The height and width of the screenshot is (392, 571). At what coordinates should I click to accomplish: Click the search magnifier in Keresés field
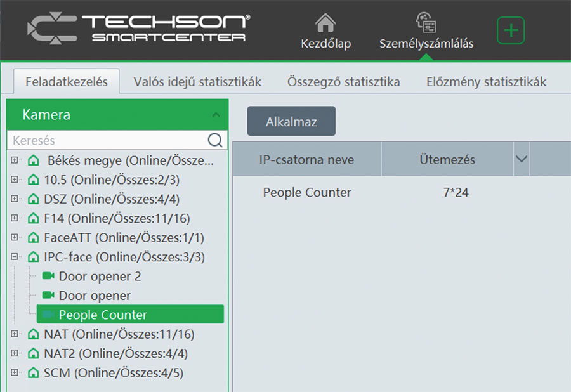click(x=215, y=140)
